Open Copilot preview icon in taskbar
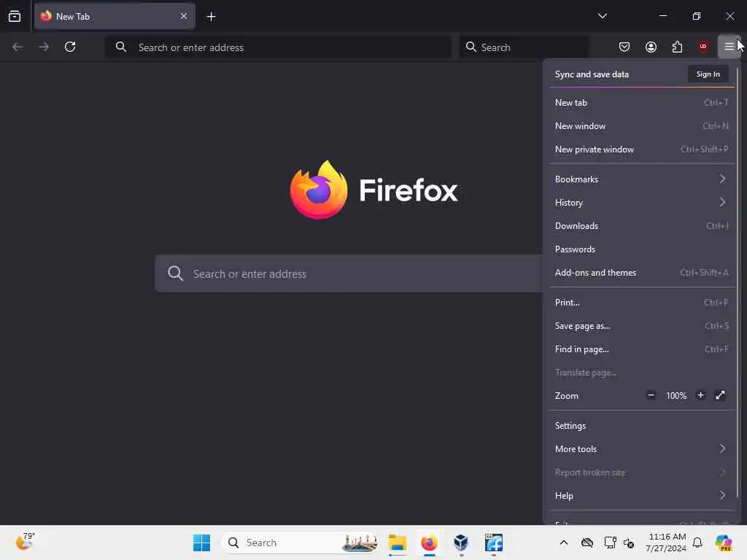 (724, 542)
